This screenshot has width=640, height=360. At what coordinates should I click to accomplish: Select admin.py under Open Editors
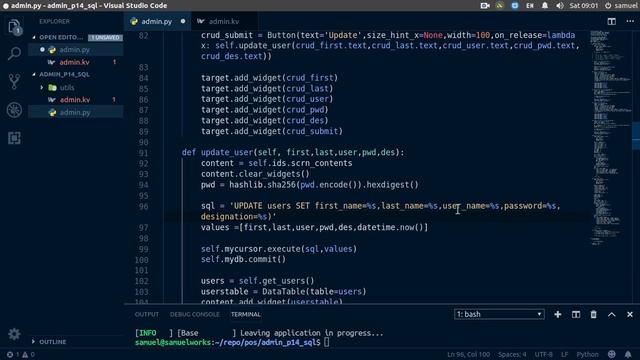coord(76,49)
